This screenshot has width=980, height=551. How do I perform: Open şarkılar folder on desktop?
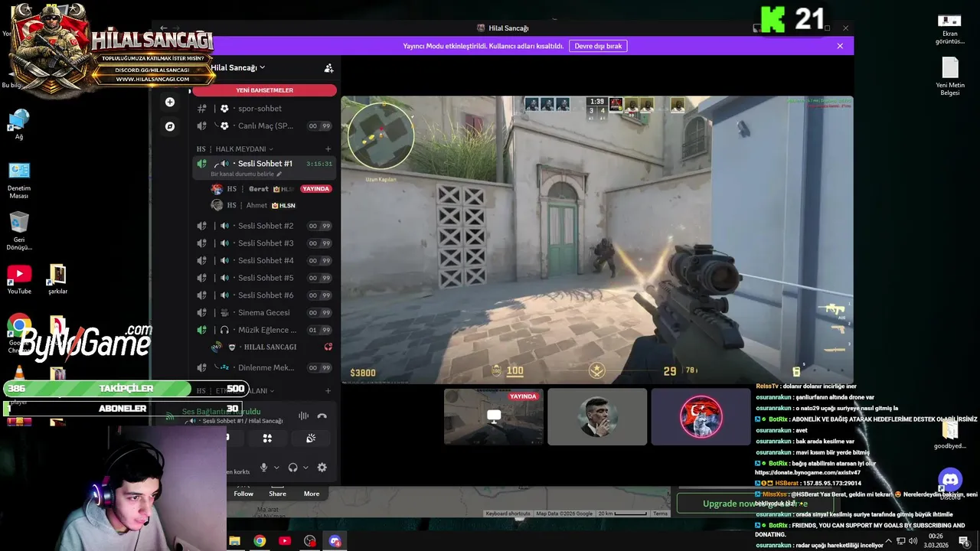(x=57, y=279)
